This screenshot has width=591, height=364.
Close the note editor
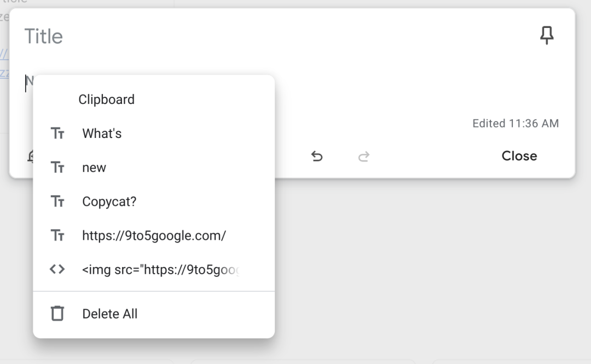[519, 156]
